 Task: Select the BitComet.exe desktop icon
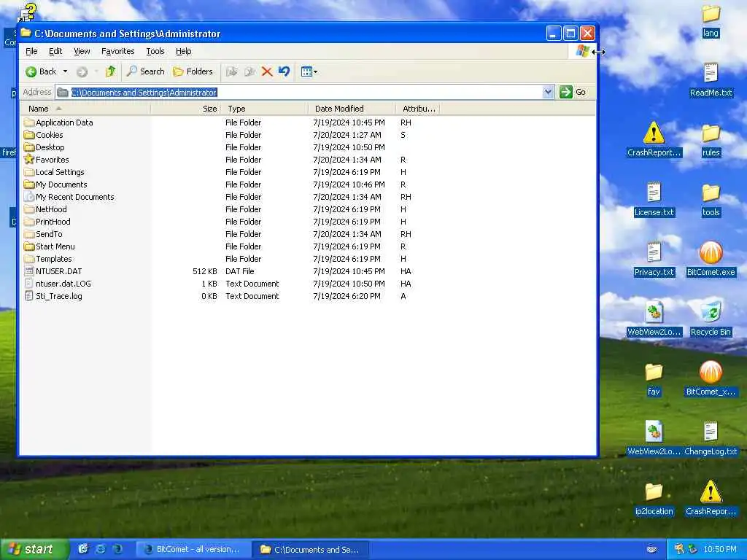(711, 260)
